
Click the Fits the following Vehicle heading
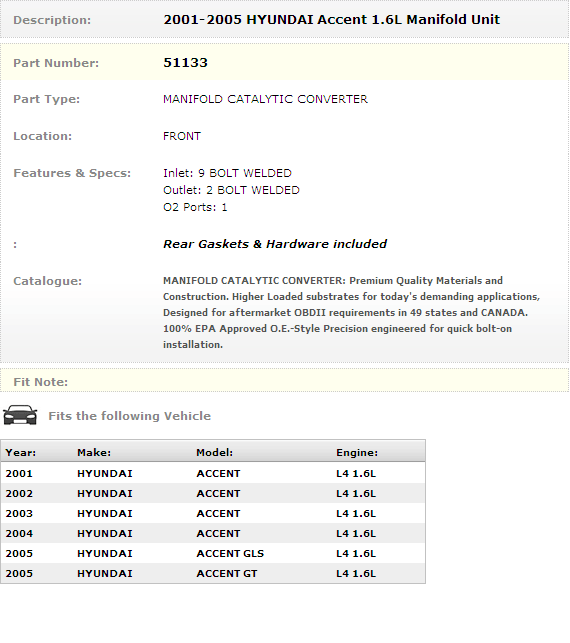pos(130,416)
